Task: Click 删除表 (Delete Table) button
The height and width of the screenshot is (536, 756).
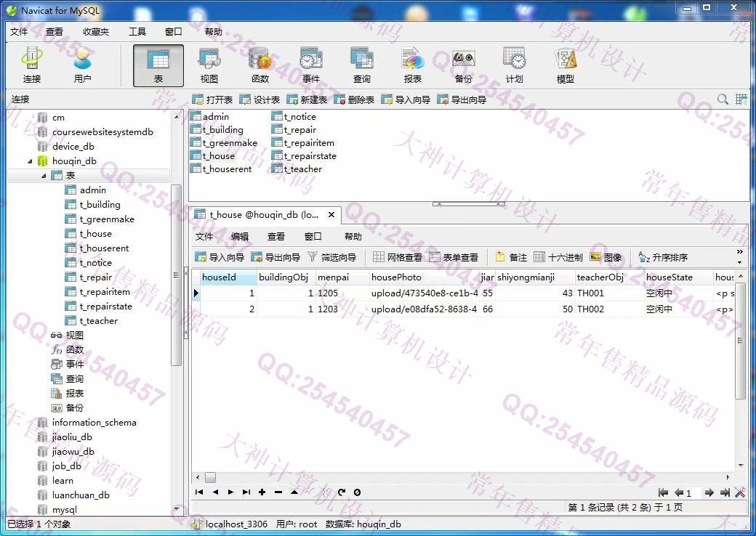Action: [x=354, y=100]
